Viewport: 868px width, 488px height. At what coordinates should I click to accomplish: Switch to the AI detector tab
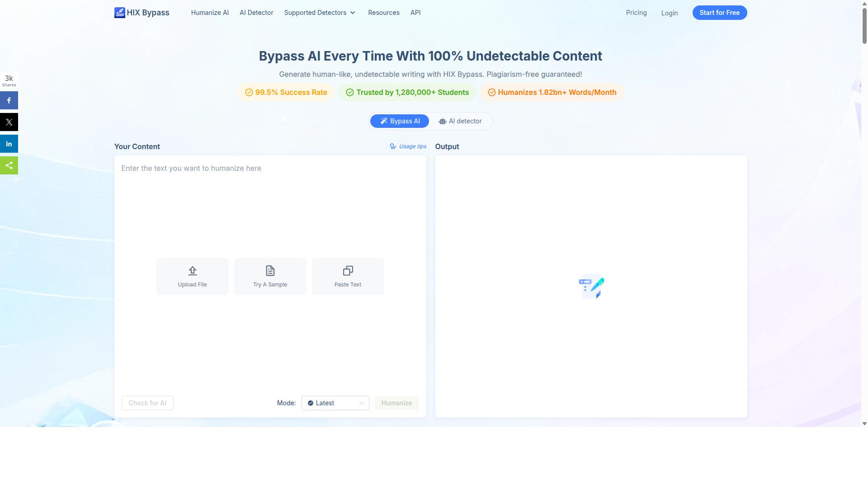click(x=460, y=121)
